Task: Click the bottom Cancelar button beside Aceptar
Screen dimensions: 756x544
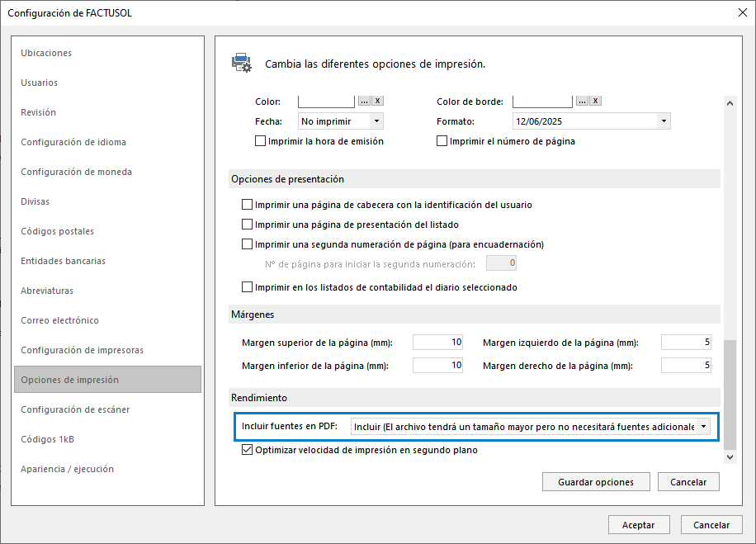Action: [x=711, y=525]
